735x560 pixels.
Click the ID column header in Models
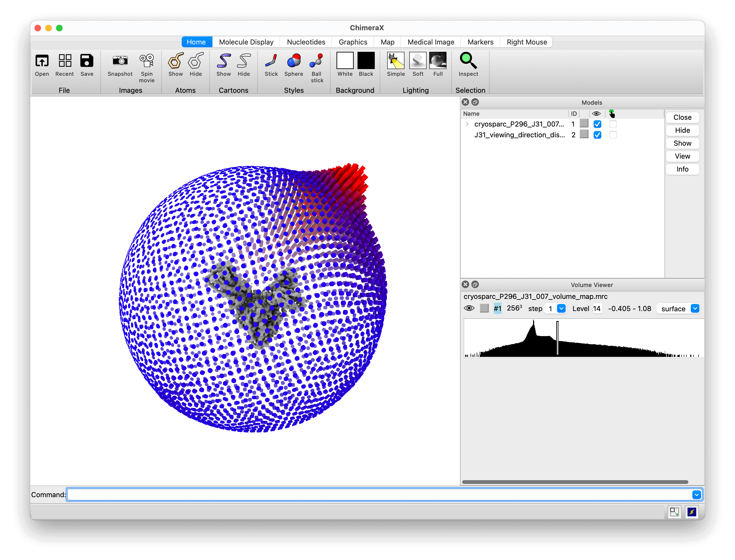point(574,114)
